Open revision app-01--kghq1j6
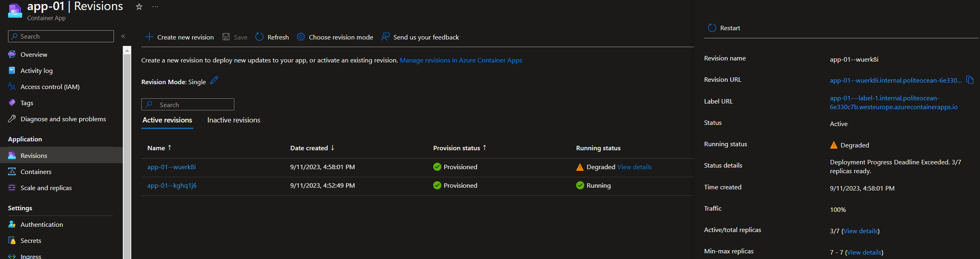 coord(172,186)
